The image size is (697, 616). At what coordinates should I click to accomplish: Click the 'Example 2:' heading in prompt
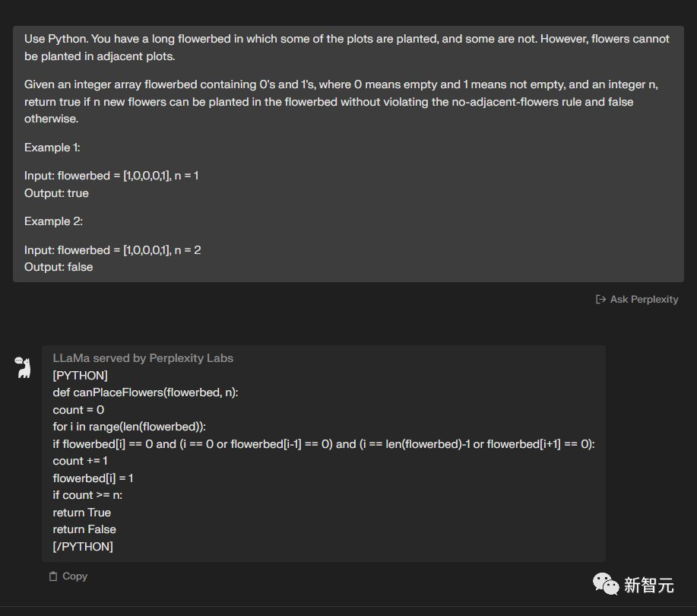point(53,221)
